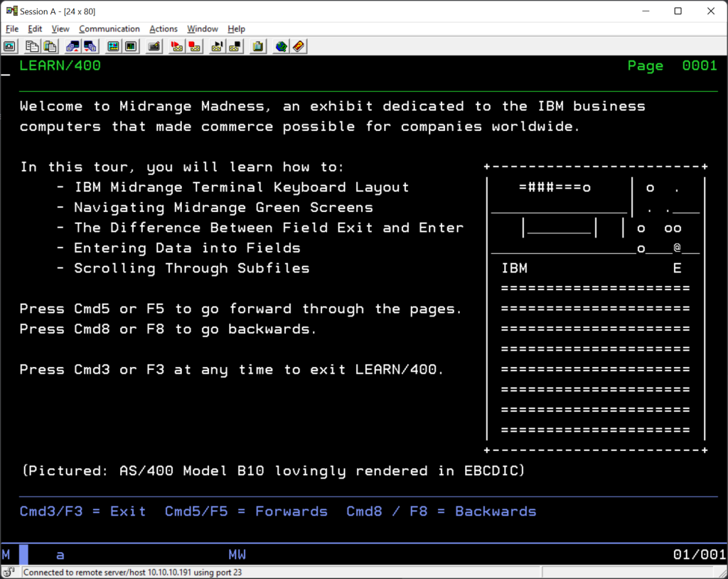Click 'The Difference Between Field Exit and Enter'

point(269,228)
